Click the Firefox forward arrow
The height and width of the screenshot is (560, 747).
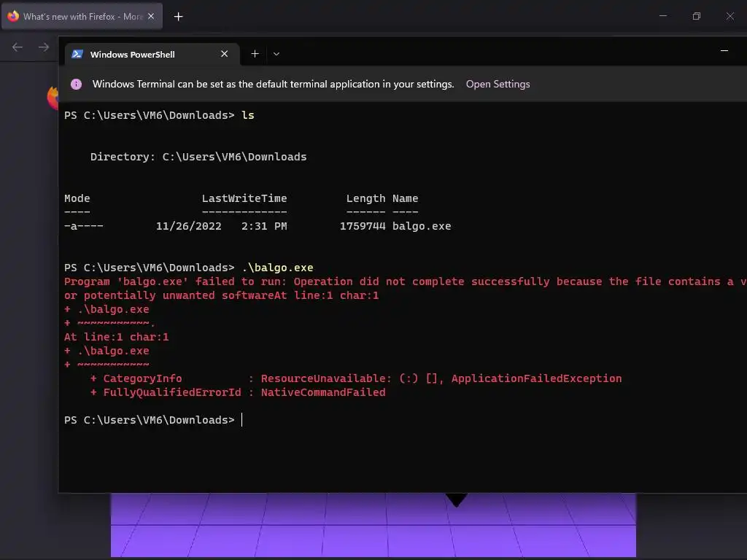click(44, 47)
